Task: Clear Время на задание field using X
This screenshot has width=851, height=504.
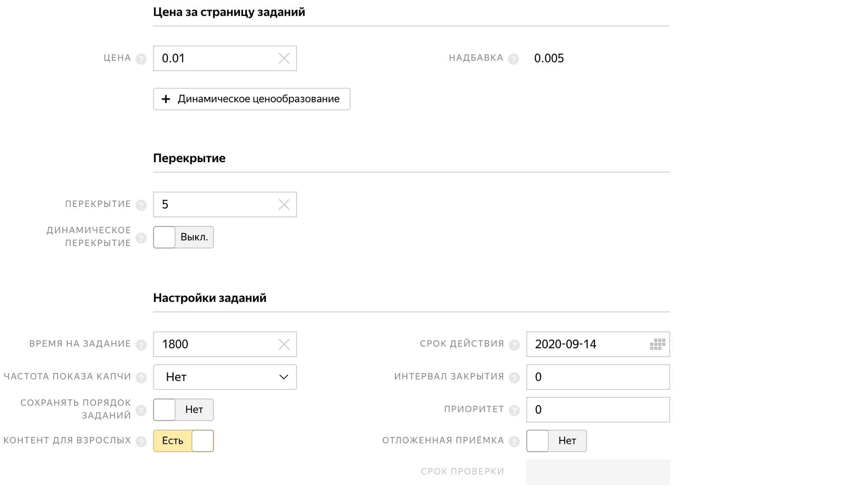Action: (284, 344)
